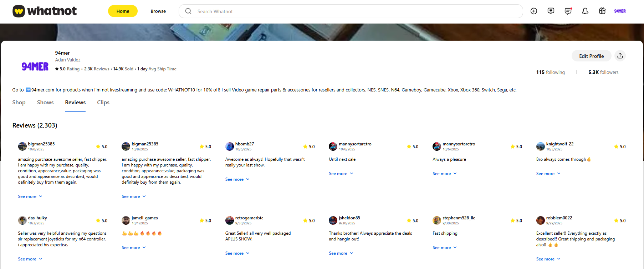Click the gift box rewards icon
Viewport: 644px width, 269px height.
tap(602, 11)
